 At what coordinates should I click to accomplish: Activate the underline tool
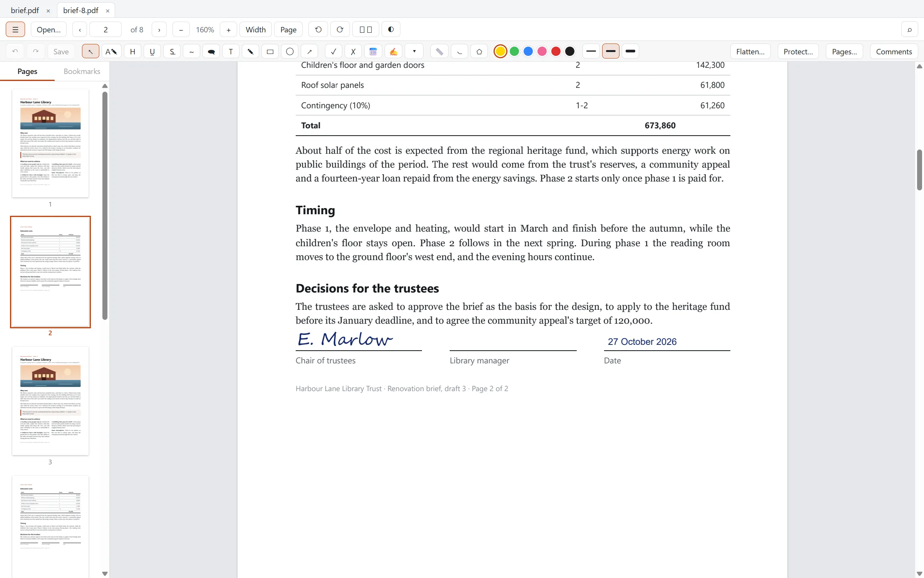pyautogui.click(x=152, y=51)
